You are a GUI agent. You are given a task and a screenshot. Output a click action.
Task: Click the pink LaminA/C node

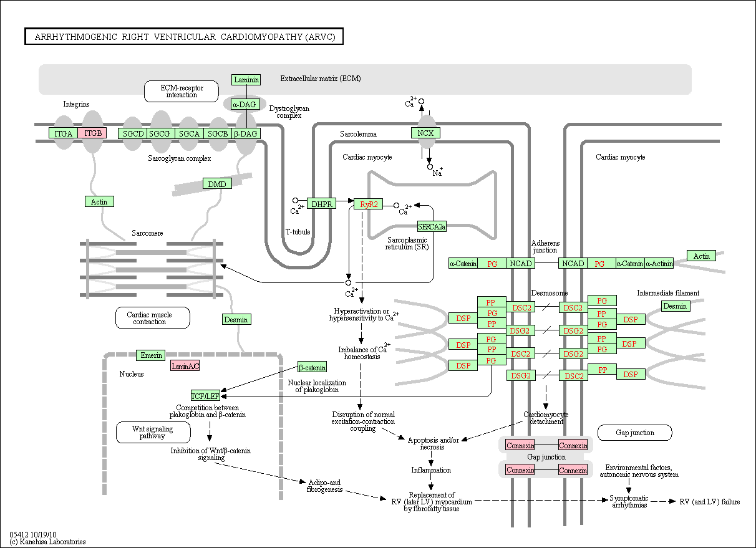[x=185, y=366]
